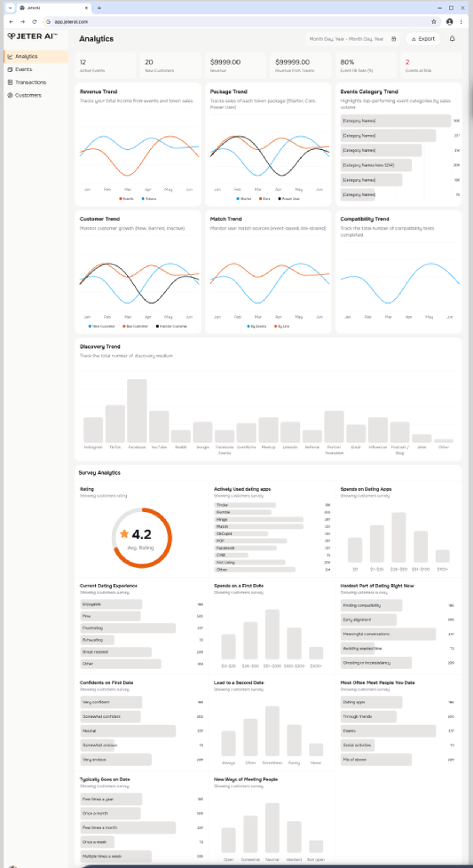
Task: Click the Jeter AI logo
Action: pyautogui.click(x=33, y=36)
